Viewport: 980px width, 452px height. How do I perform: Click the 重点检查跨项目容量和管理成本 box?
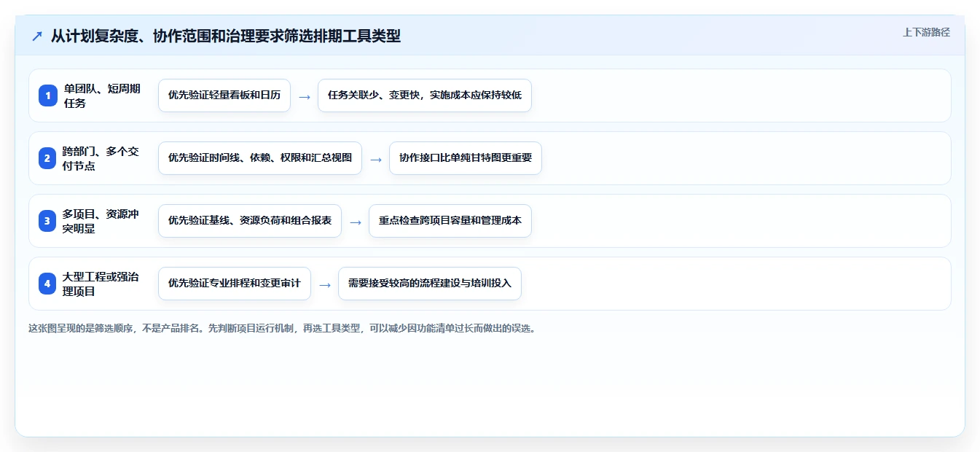coord(450,221)
